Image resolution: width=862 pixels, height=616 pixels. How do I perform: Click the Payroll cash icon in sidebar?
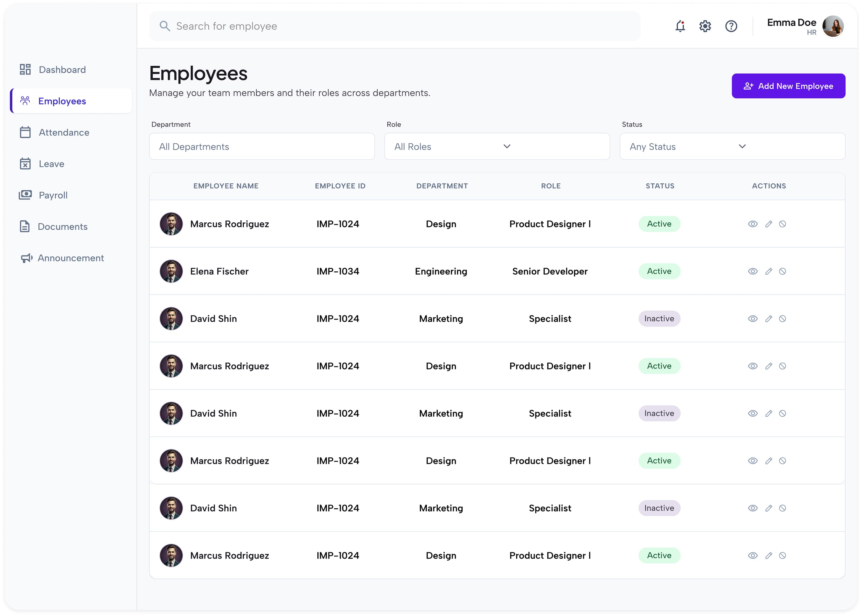[25, 195]
